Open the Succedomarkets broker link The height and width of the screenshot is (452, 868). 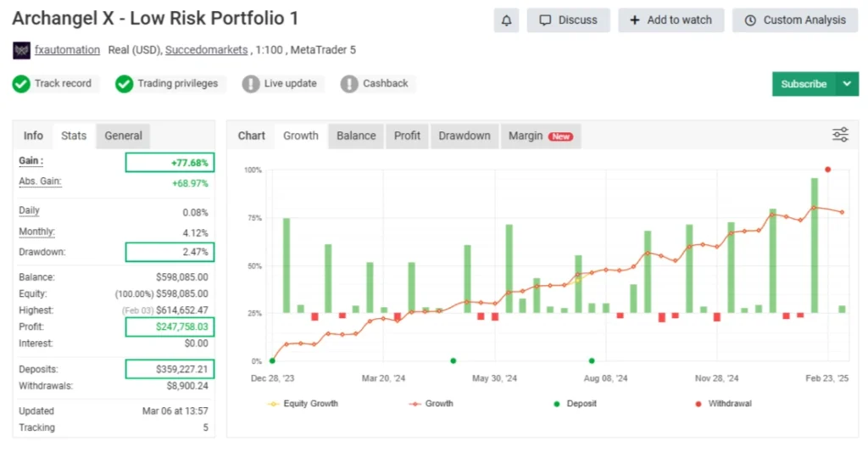coord(206,50)
